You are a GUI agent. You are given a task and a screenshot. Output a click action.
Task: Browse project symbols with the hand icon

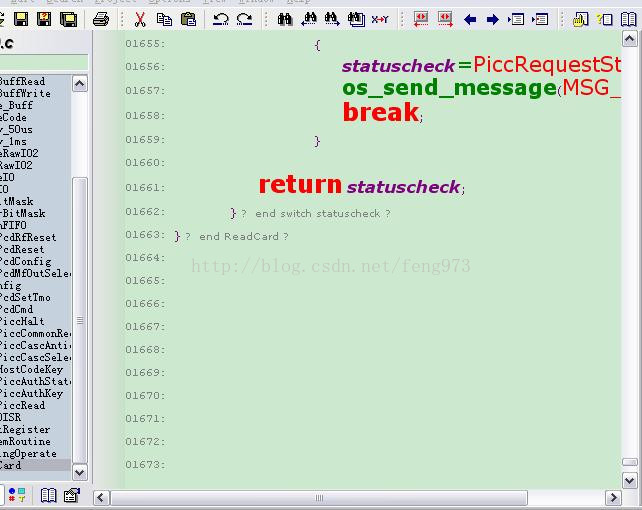click(580, 19)
